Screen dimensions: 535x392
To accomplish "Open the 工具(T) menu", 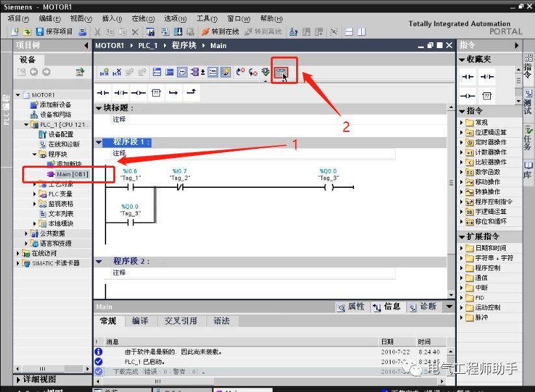I will click(x=207, y=19).
